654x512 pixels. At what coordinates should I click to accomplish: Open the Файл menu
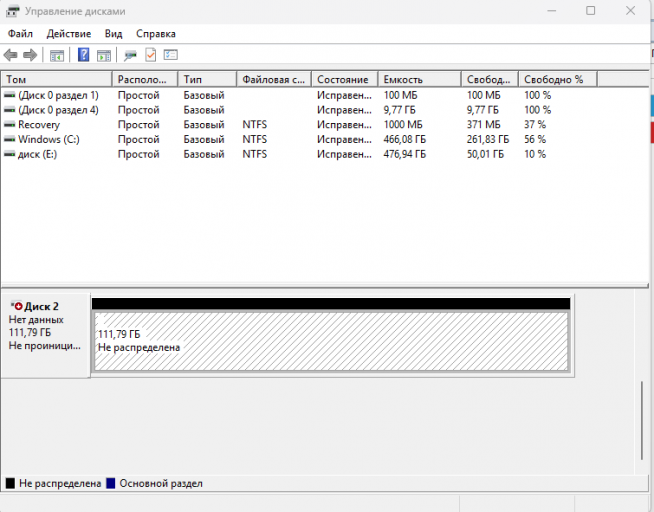20,34
